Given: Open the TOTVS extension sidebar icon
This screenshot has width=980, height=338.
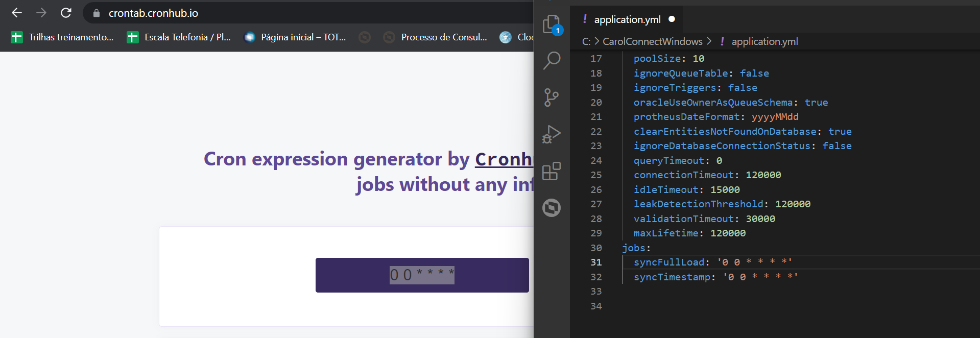Looking at the screenshot, I should [x=552, y=208].
